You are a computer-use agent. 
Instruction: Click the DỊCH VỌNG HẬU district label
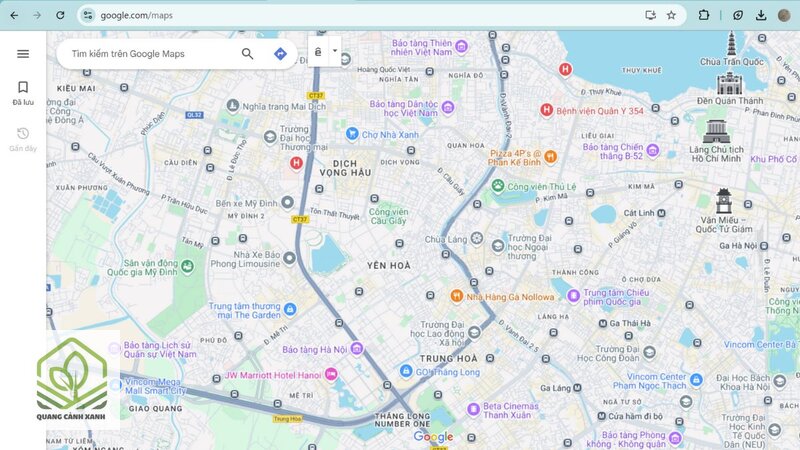pyautogui.click(x=345, y=168)
